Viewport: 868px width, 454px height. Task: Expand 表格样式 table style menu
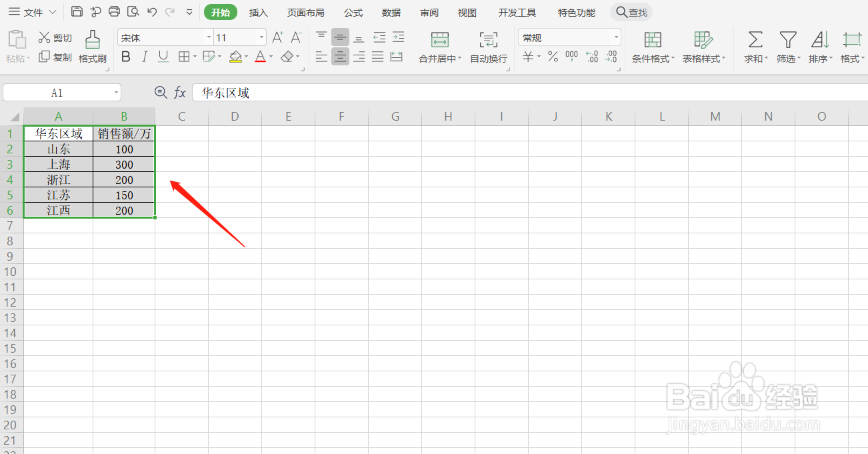(x=723, y=59)
